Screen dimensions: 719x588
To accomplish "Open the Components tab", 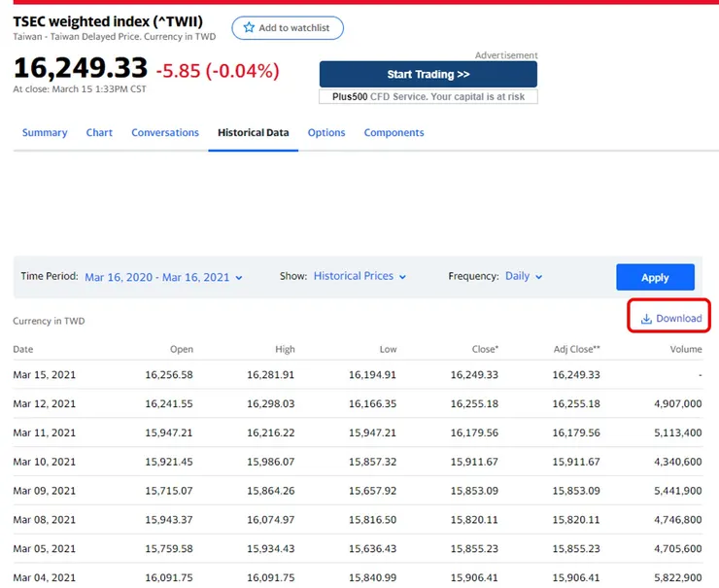I will [394, 132].
